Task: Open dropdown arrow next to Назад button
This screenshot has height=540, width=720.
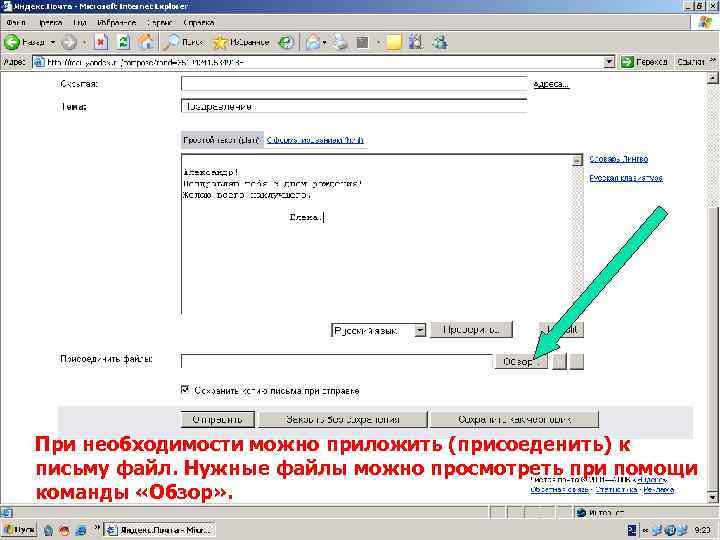Action: click(x=53, y=42)
